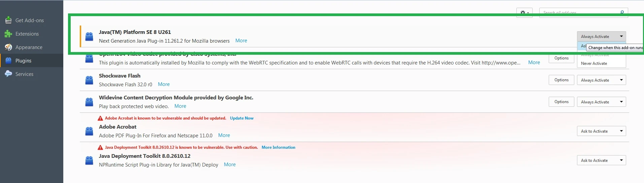
Task: Open Adobe Acrobat Ask to Activate dropdown
Action: click(601, 131)
